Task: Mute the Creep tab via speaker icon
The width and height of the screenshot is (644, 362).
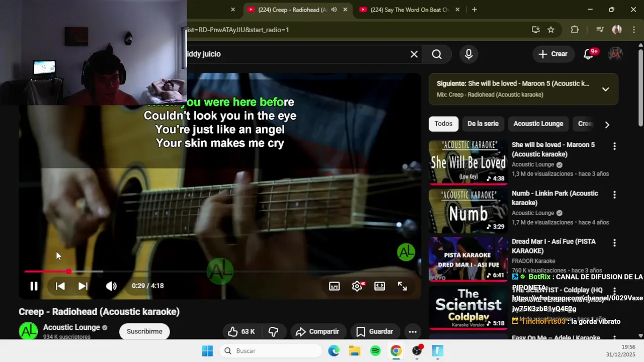Action: click(x=334, y=10)
